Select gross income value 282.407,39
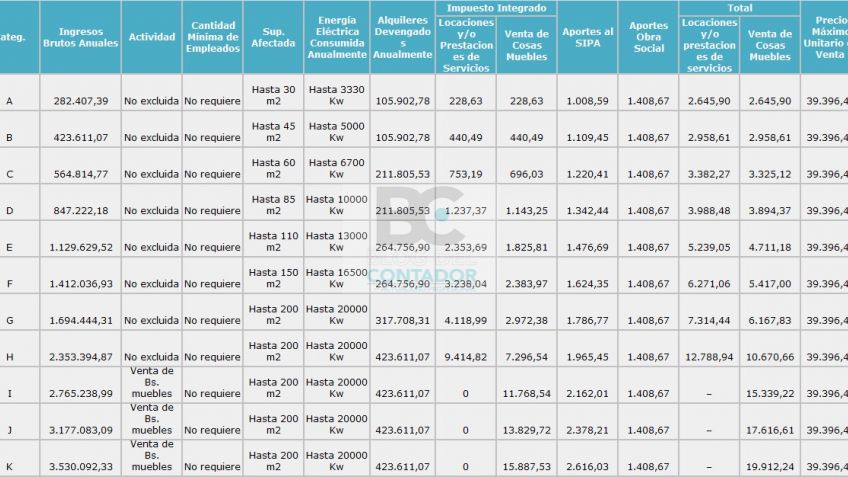This screenshot has height=477, width=848. click(81, 101)
